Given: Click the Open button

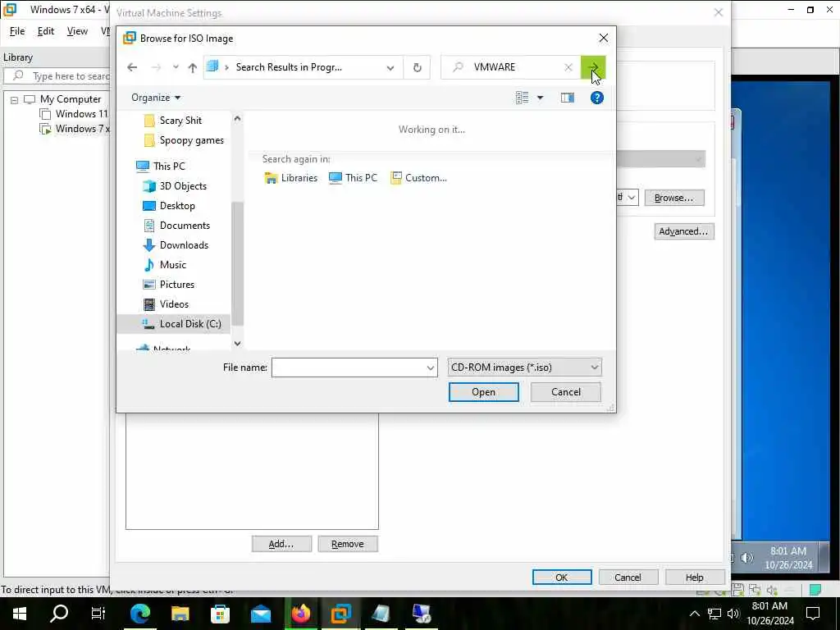Looking at the screenshot, I should (483, 392).
